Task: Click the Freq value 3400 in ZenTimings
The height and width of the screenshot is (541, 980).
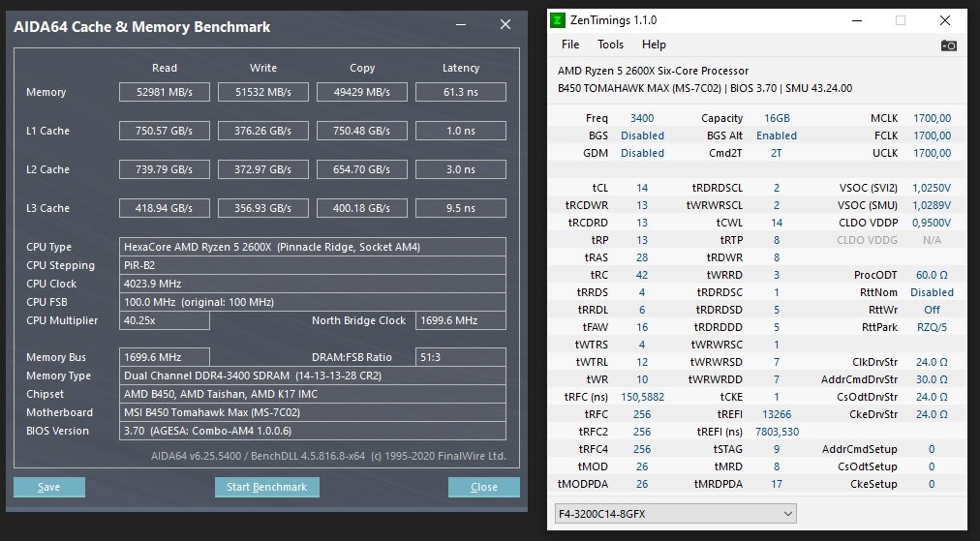Action: click(x=642, y=118)
